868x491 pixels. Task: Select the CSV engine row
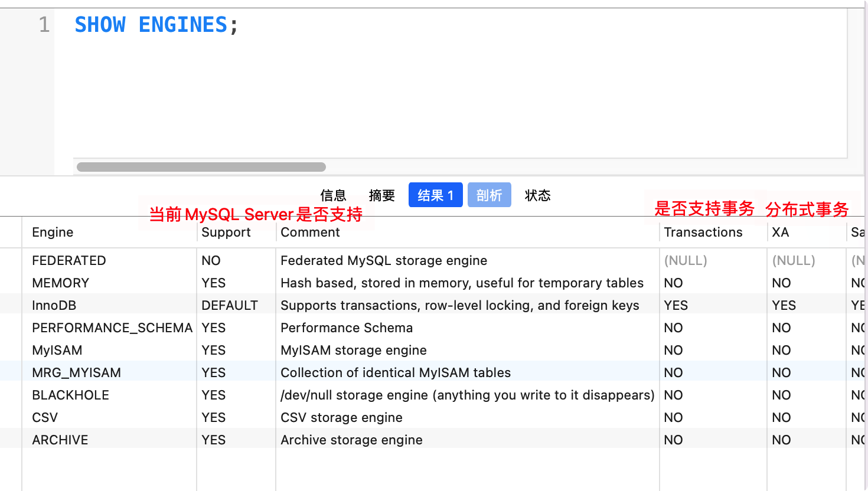coord(44,417)
